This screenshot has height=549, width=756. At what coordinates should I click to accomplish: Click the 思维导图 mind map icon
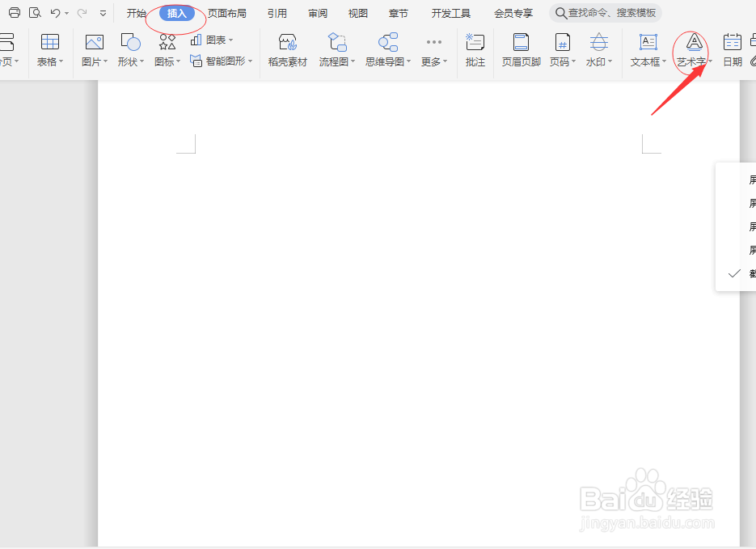[x=388, y=42]
